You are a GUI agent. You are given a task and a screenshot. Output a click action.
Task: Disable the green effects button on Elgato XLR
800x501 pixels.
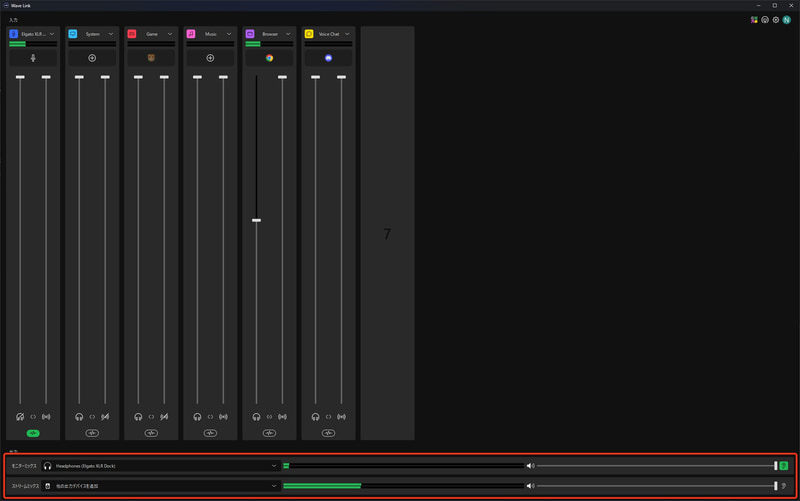coord(33,433)
